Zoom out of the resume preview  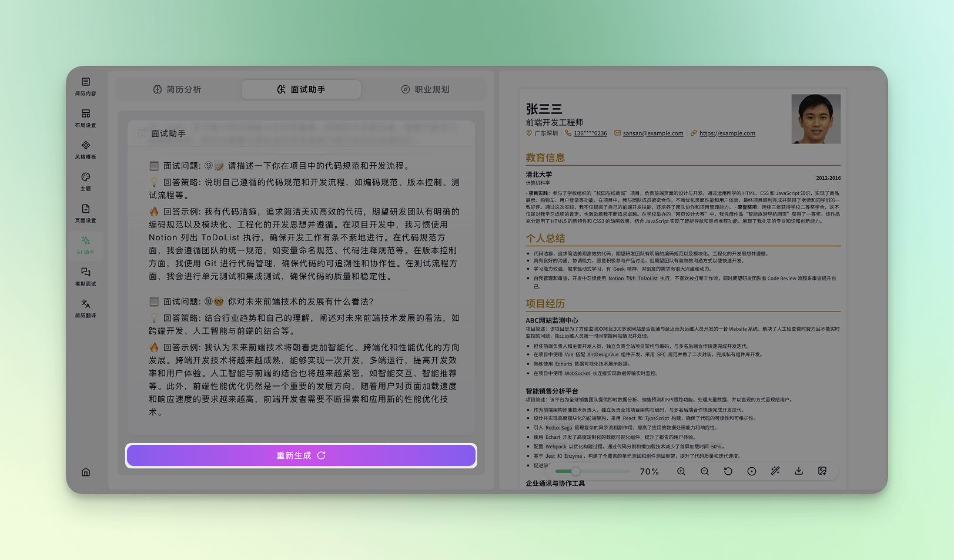[x=705, y=471]
